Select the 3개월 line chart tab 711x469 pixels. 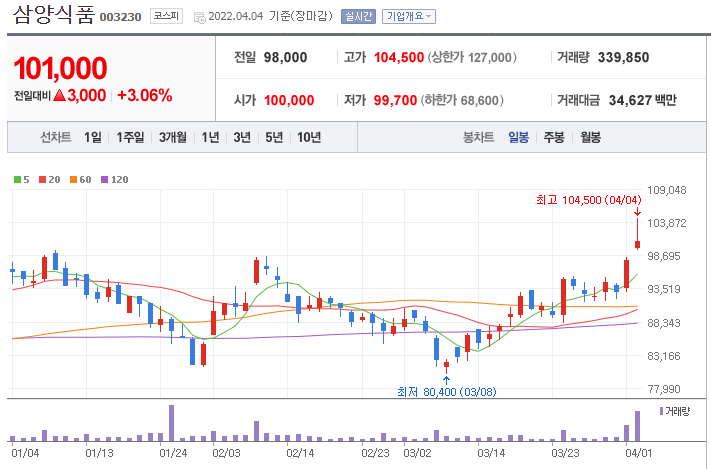pos(173,137)
